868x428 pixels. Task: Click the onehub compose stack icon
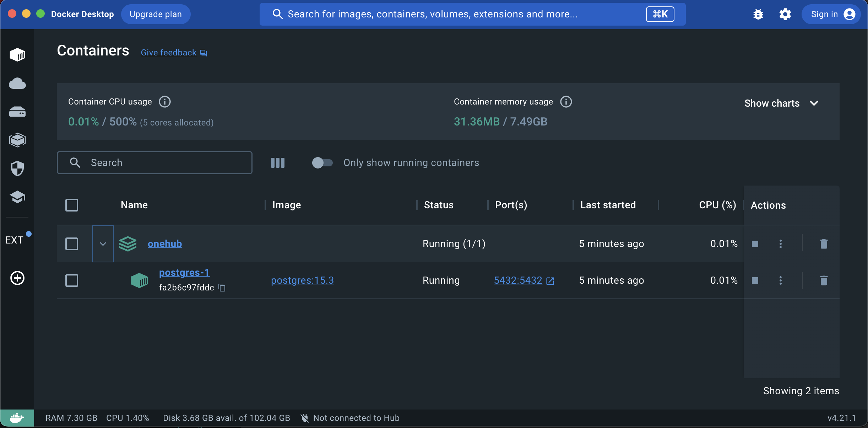click(x=128, y=244)
